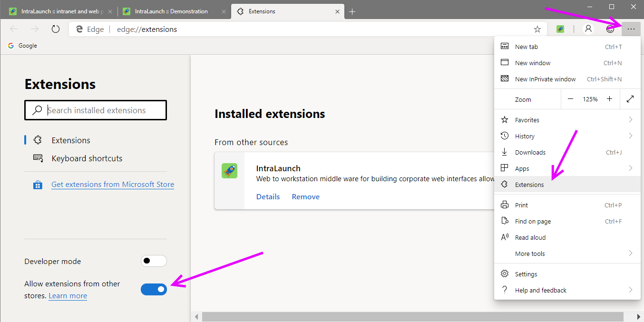Zoom in with the plus button
644x322 pixels.
coord(609,99)
